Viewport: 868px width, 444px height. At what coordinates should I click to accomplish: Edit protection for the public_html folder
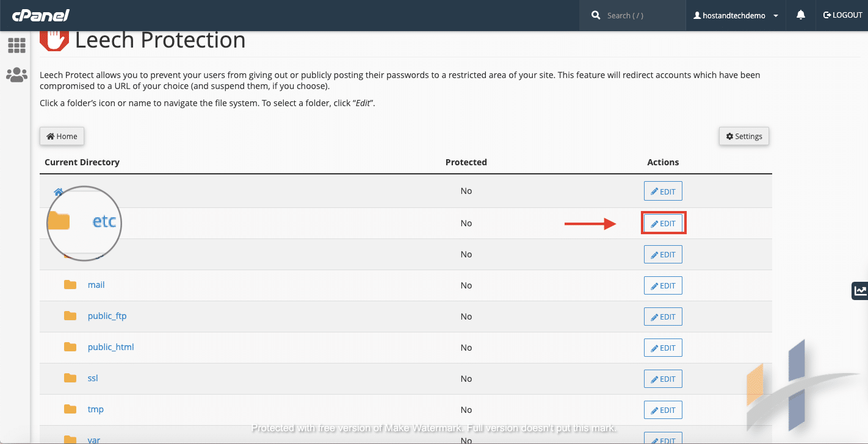point(663,348)
